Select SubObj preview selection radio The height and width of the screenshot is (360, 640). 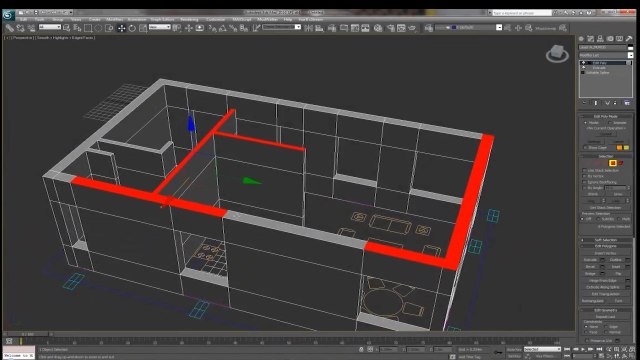pyautogui.click(x=599, y=219)
